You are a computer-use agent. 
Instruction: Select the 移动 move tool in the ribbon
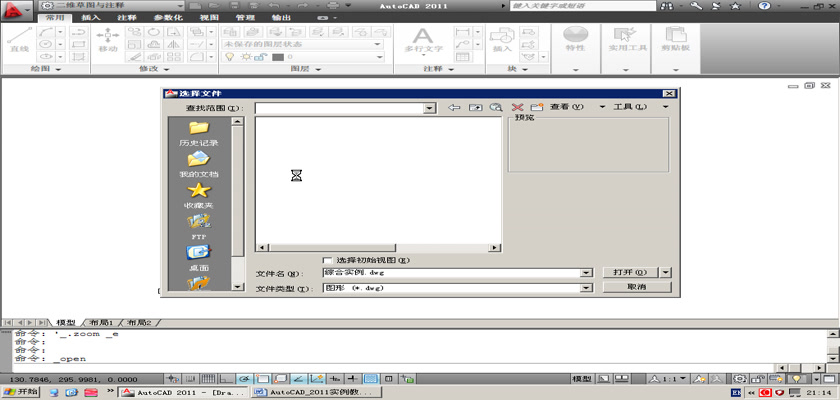coord(108,41)
